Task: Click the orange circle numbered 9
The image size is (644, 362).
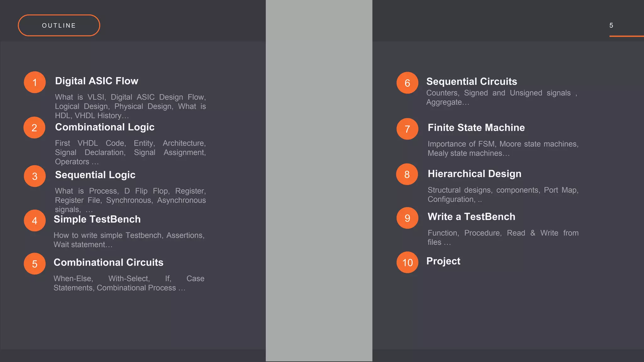Action: click(407, 218)
